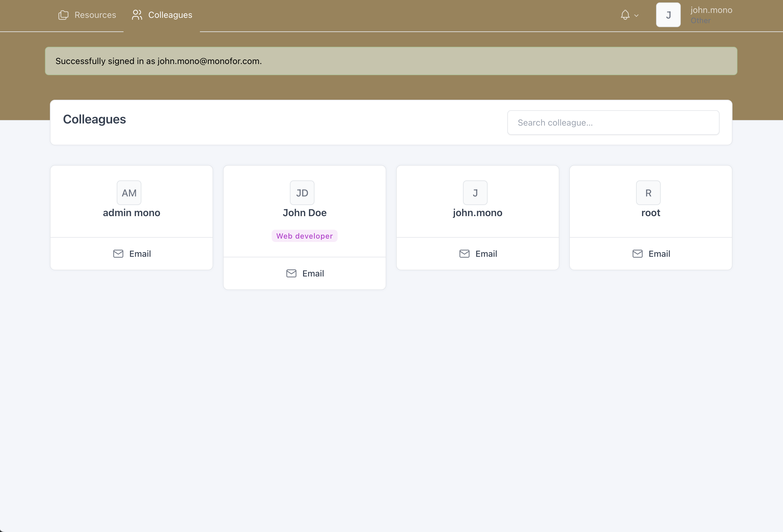
Task: Click the R avatar badge
Action: click(648, 193)
